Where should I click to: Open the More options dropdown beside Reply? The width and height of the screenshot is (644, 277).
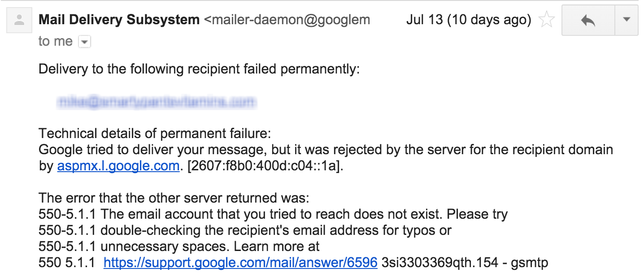tap(627, 20)
